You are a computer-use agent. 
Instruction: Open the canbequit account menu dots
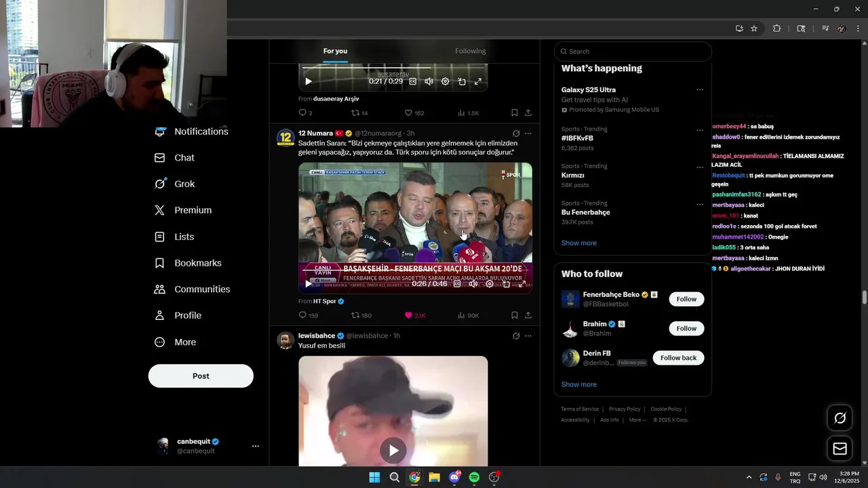[256, 446]
